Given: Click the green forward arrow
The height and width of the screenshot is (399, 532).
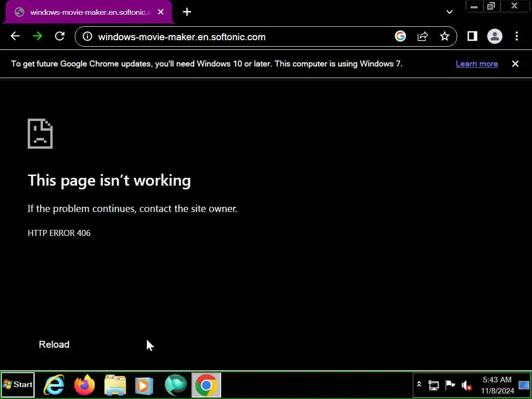Looking at the screenshot, I should coord(37,36).
